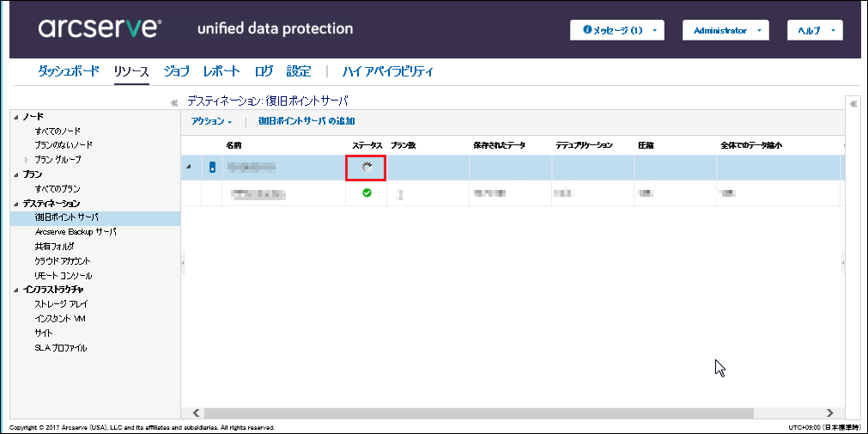
Task: Collapse the ノード tree section
Action: point(16,116)
